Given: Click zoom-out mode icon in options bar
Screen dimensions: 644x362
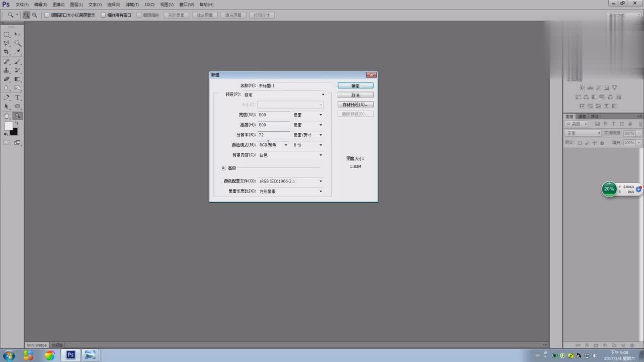Looking at the screenshot, I should tap(34, 15).
